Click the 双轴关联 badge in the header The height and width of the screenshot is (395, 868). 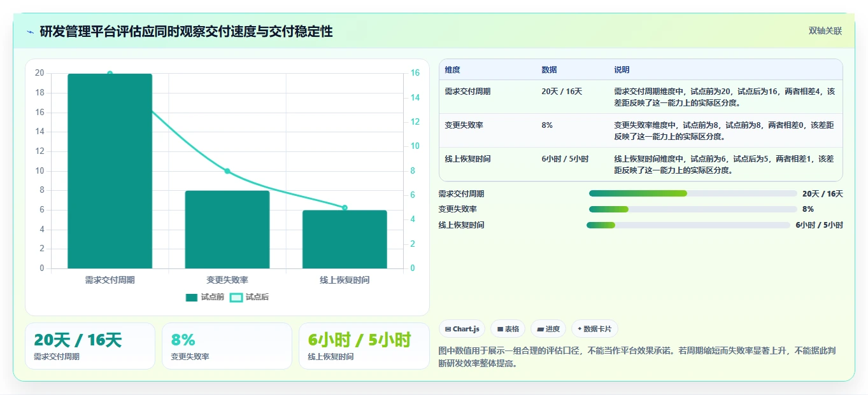point(825,31)
